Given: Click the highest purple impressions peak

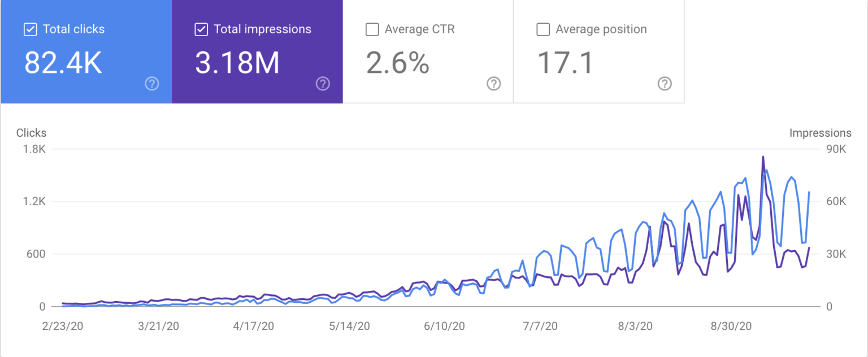Looking at the screenshot, I should [x=763, y=157].
